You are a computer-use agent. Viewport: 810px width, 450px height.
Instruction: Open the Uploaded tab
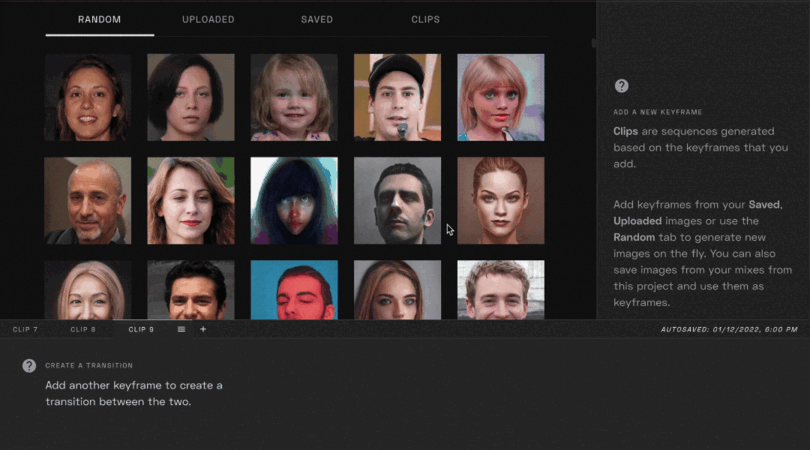pos(208,19)
